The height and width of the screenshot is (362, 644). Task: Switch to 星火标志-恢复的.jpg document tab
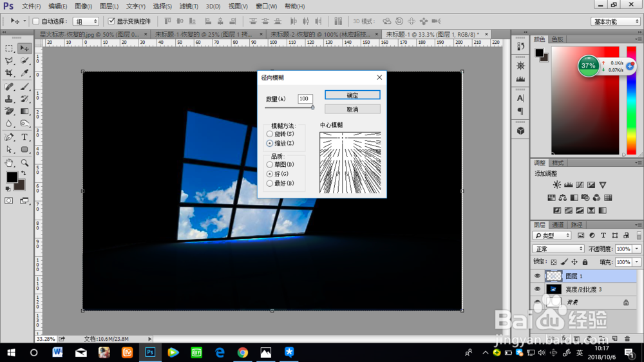(89, 35)
